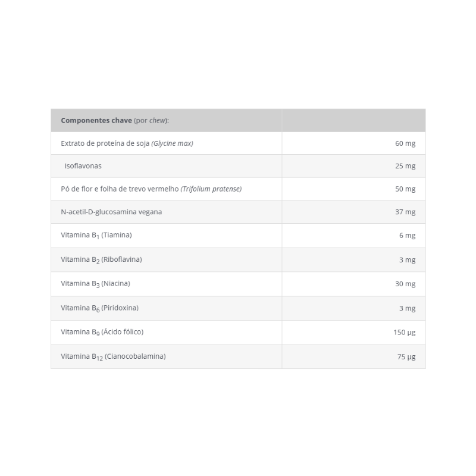Click 'N-acetil-D-glucosamina vegana' row label
476x476 pixels.
(111, 212)
